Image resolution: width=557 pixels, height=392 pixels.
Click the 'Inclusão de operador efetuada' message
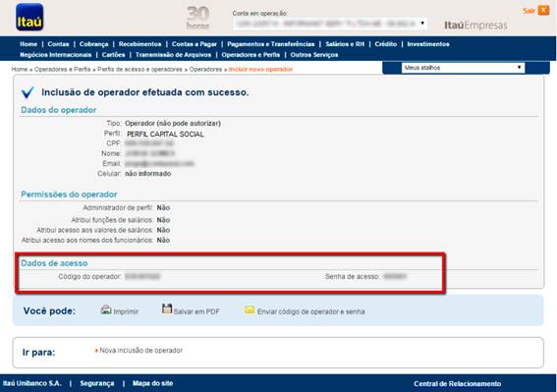click(145, 92)
